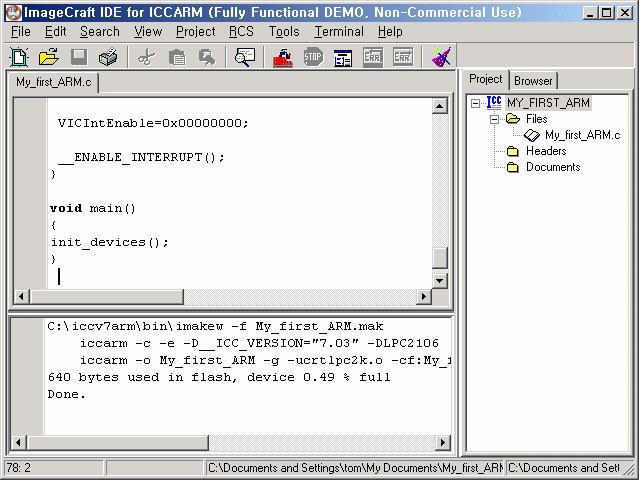The width and height of the screenshot is (639, 480).
Task: Select MY_FIRST_ARM project label in tree
Action: click(x=548, y=103)
